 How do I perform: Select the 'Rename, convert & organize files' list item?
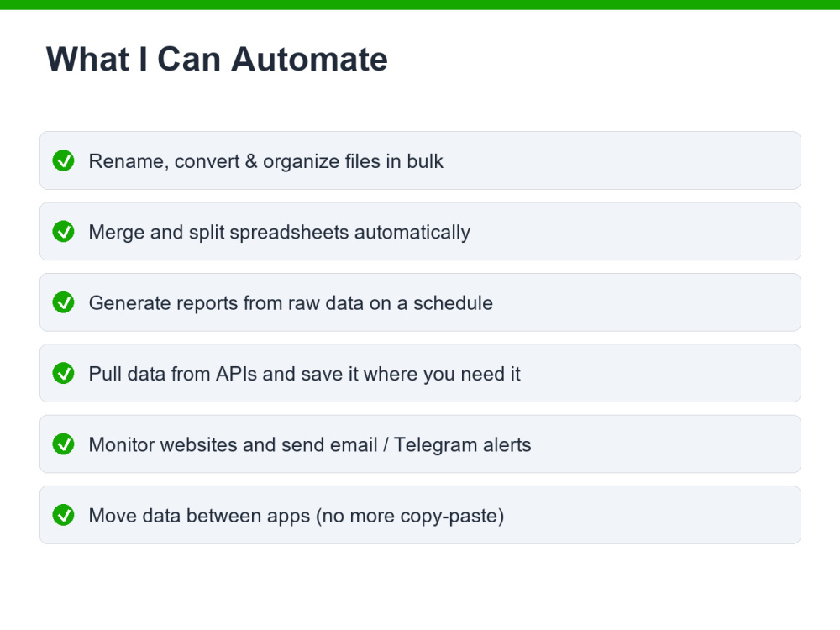pyautogui.click(x=420, y=160)
